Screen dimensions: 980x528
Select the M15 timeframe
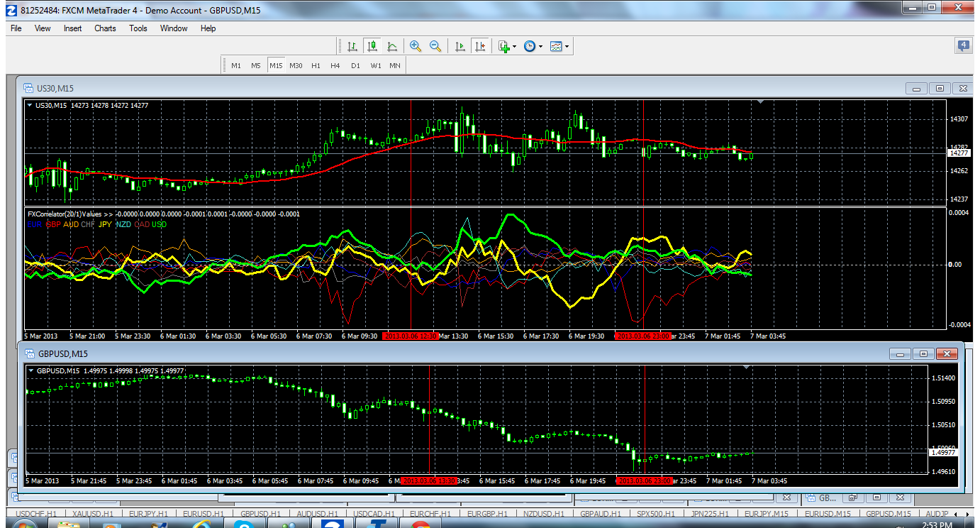tap(276, 65)
